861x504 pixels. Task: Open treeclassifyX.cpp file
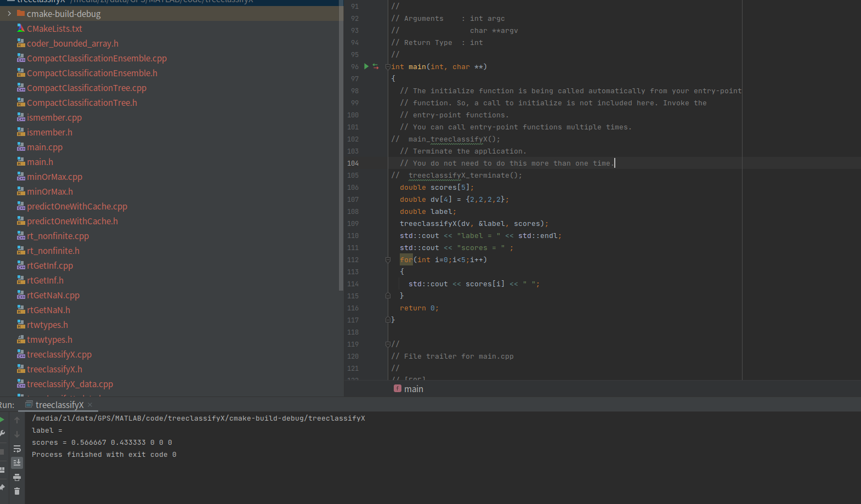coord(59,354)
